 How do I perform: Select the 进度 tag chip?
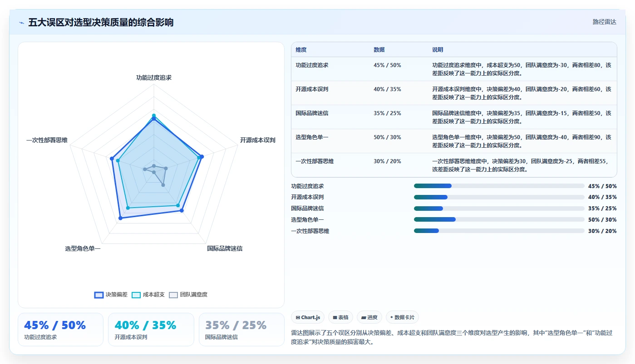369,317
